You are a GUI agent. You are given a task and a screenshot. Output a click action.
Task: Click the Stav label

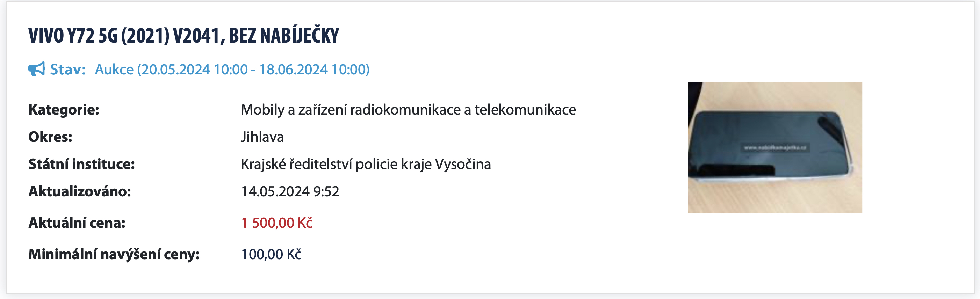click(x=68, y=70)
